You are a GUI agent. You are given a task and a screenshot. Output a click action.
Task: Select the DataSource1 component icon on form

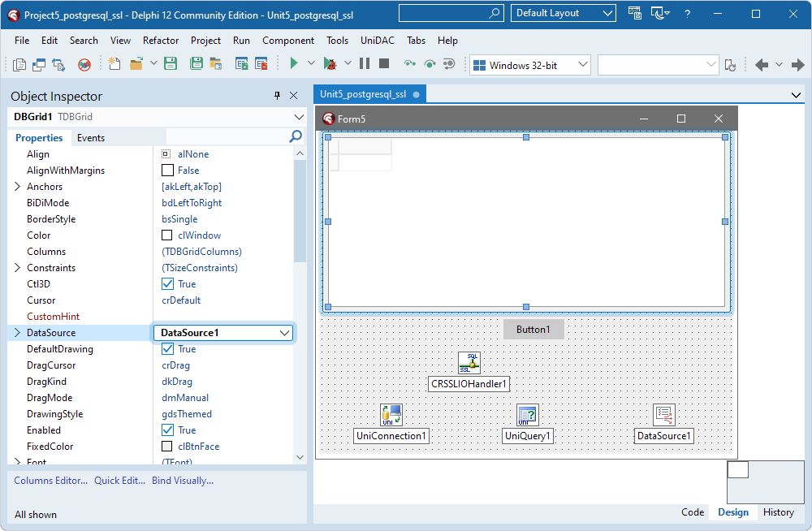coord(664,415)
